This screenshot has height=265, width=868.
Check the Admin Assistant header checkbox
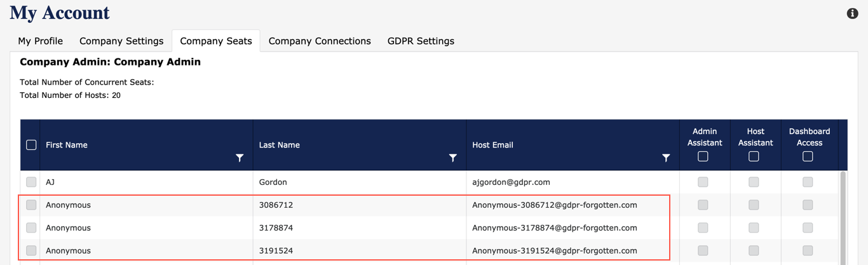click(703, 156)
